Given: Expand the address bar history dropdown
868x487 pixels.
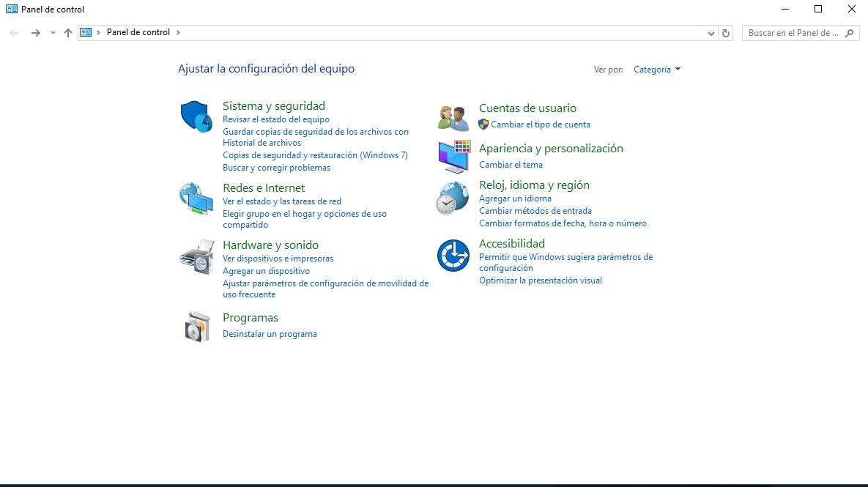Looking at the screenshot, I should tap(711, 33).
